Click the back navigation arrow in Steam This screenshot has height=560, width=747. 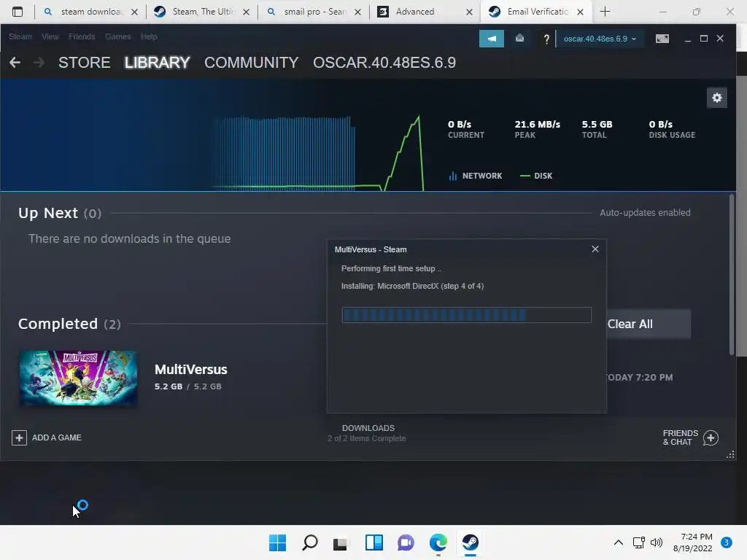point(15,63)
